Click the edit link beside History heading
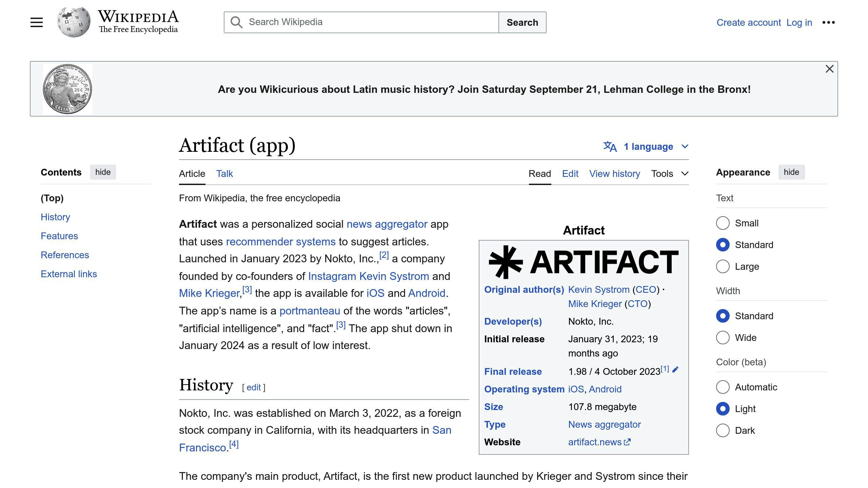Image resolution: width=868 pixels, height=488 pixels. tap(253, 387)
